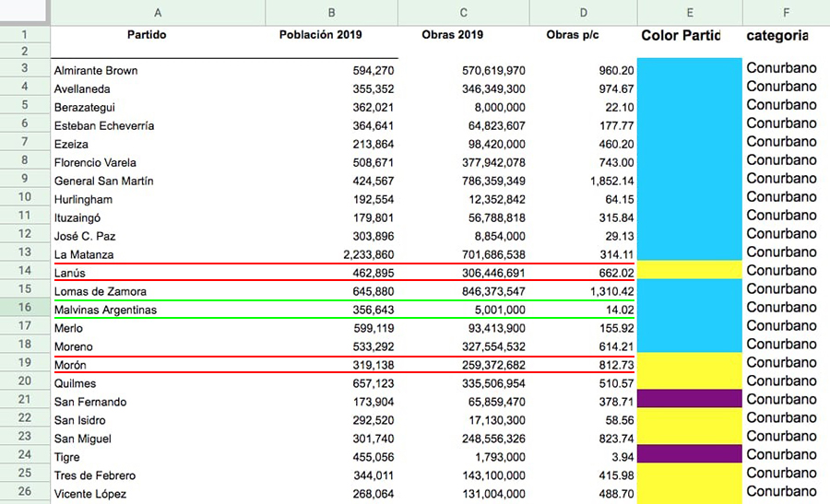Click the row 16 header number
The image size is (830, 504).
[25, 310]
